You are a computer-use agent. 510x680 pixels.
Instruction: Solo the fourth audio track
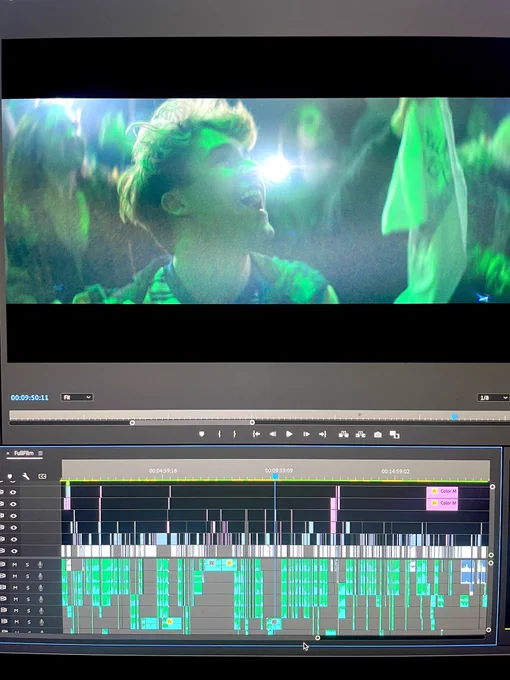28,599
